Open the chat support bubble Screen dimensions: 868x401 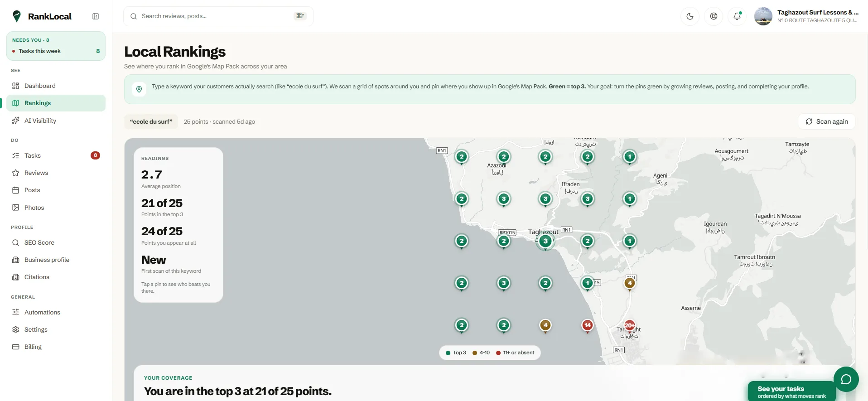click(x=846, y=379)
